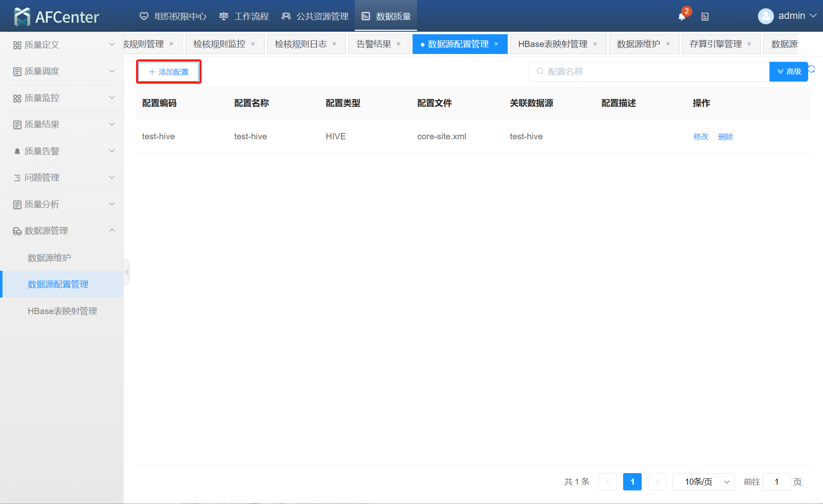This screenshot has width=823, height=504.
Task: Select HBase表映射管理 in the sidebar
Action: coord(62,311)
